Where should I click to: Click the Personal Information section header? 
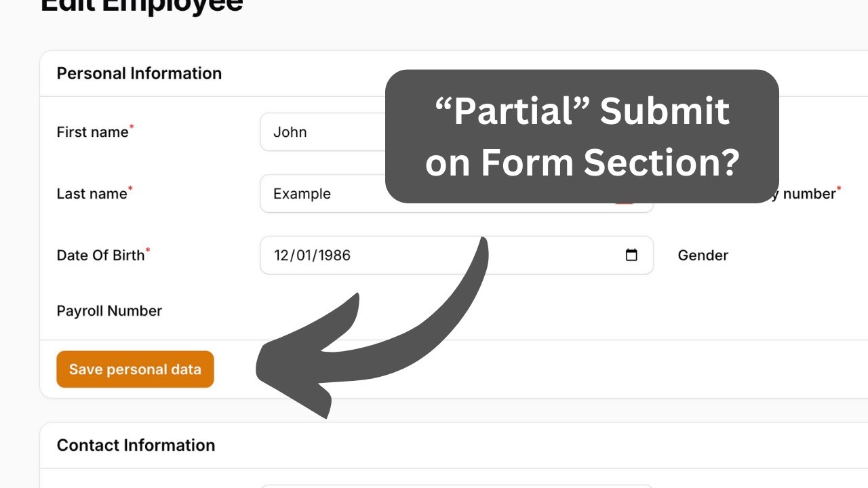pos(139,73)
